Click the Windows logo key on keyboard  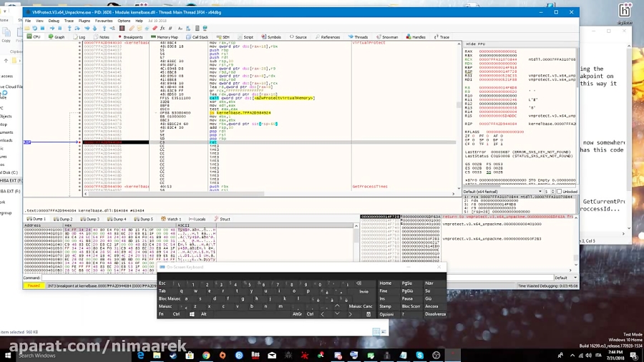click(192, 314)
